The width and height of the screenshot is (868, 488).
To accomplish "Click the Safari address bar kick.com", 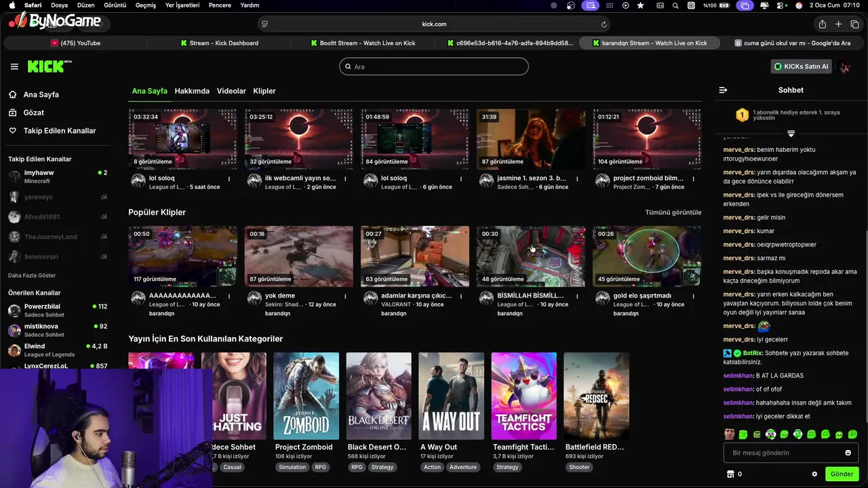I will point(434,24).
